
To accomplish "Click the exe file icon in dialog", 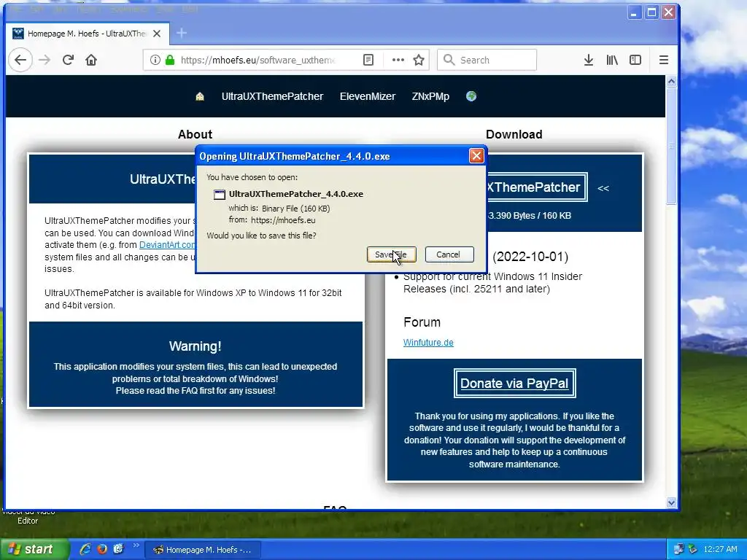I will click(219, 194).
